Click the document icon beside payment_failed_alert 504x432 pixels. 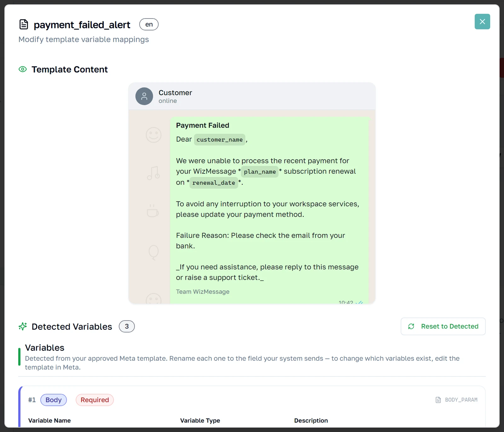point(24,24)
